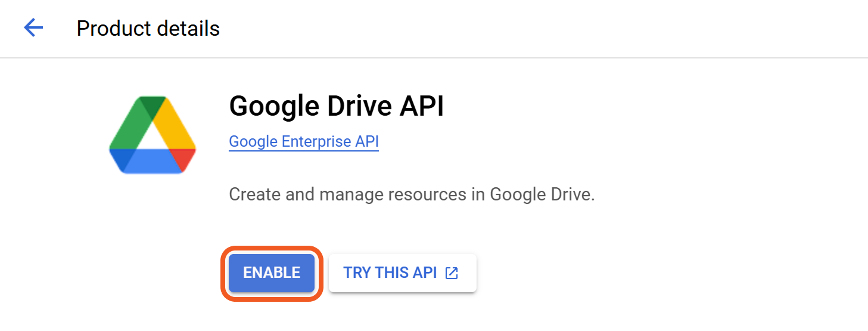Open the TRY THIS API button
868x331 pixels.
pyautogui.click(x=402, y=273)
